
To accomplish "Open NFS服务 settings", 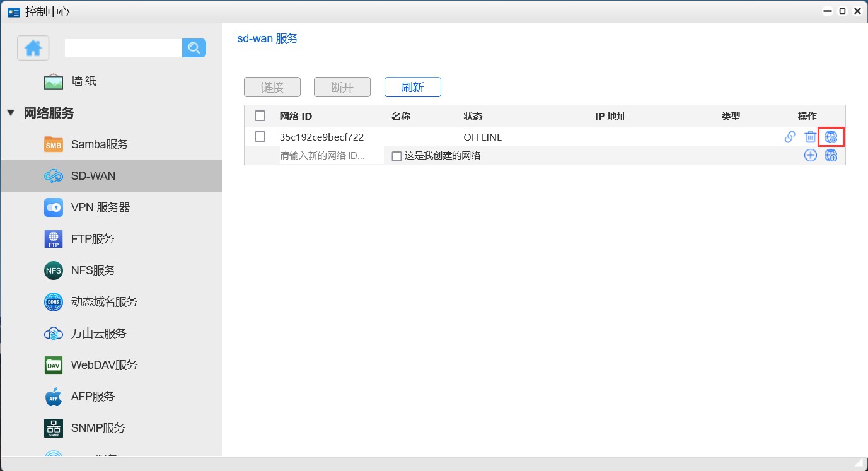I will (x=93, y=270).
